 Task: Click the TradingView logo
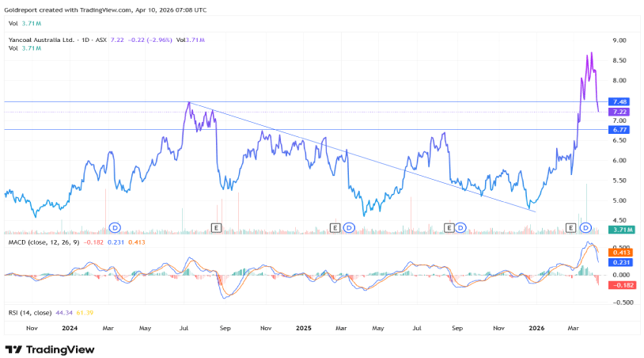coord(49,349)
